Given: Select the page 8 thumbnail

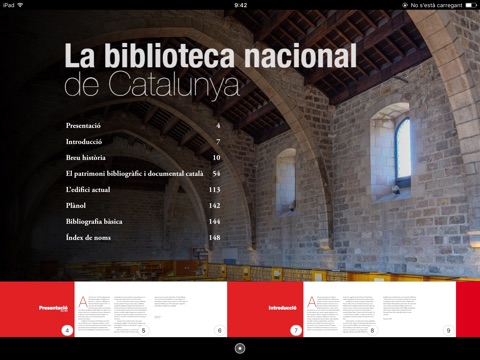Looking at the screenshot, I should (x=341, y=309).
